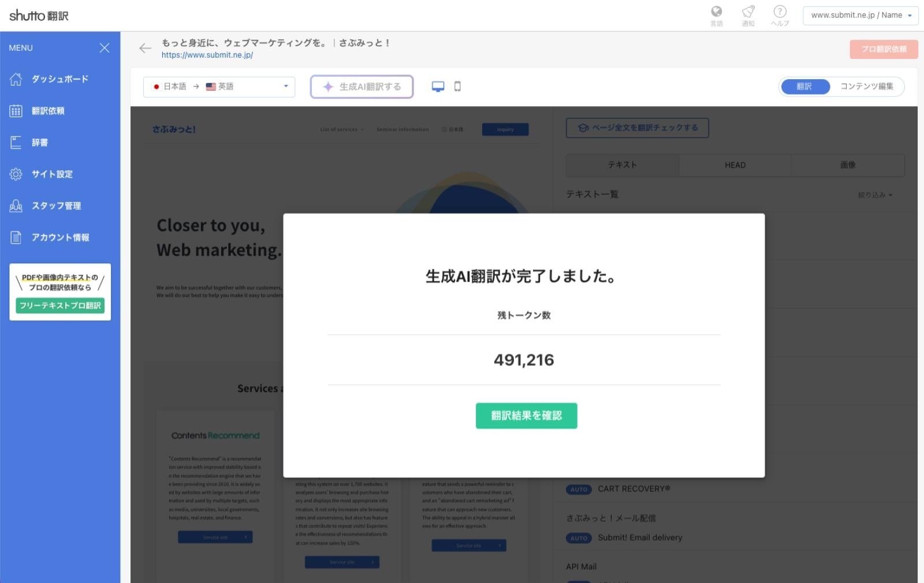The height and width of the screenshot is (583, 924).
Task: Click the 翻訳結果を確認 green button
Action: pos(526,416)
